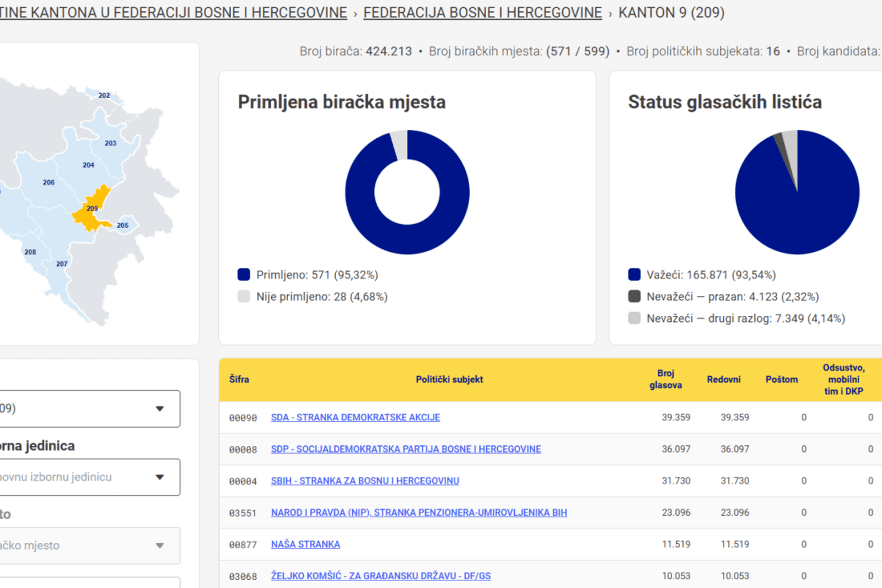Click the Nevažeći — prazan legend swatch
Viewport: 882px width, 588px height.
click(634, 296)
